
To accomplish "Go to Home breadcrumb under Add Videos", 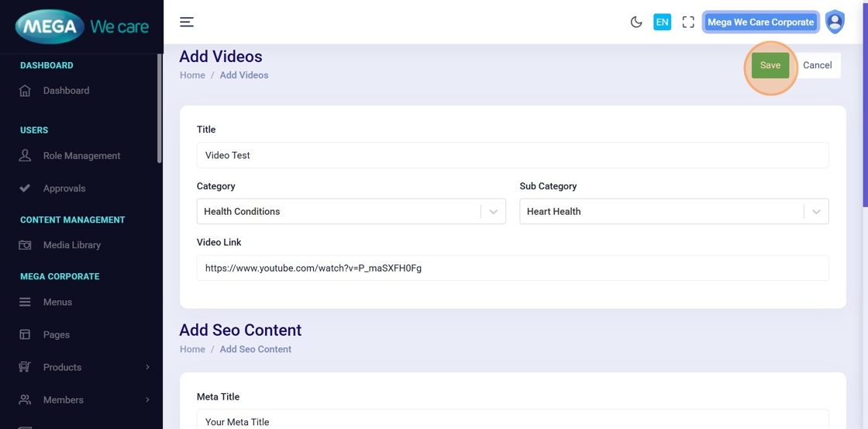I will pos(192,75).
